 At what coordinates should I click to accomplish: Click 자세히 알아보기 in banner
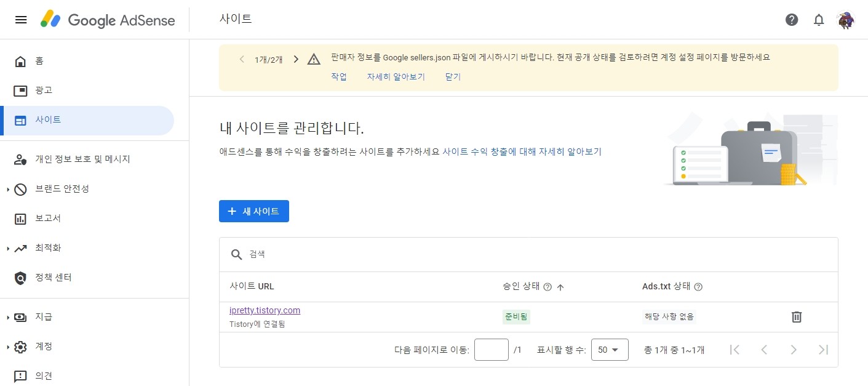(396, 77)
